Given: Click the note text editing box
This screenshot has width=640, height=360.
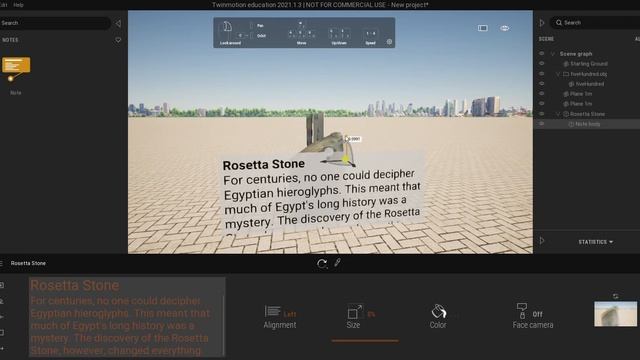Looking at the screenshot, I should click(x=127, y=317).
